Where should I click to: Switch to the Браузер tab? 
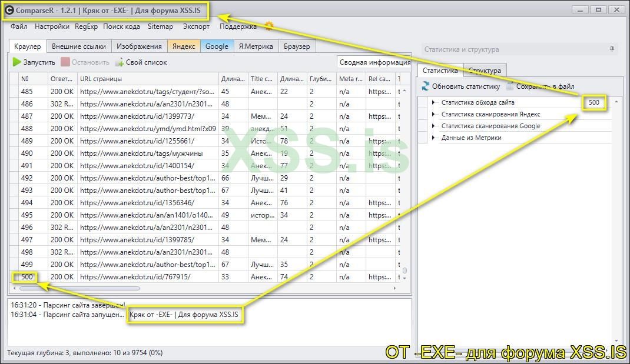pos(297,46)
